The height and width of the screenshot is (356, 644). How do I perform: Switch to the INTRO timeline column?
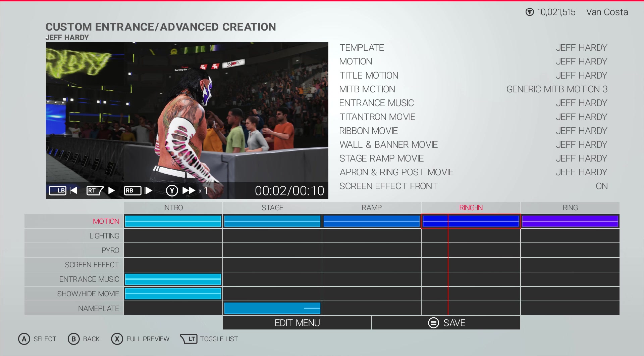(173, 208)
